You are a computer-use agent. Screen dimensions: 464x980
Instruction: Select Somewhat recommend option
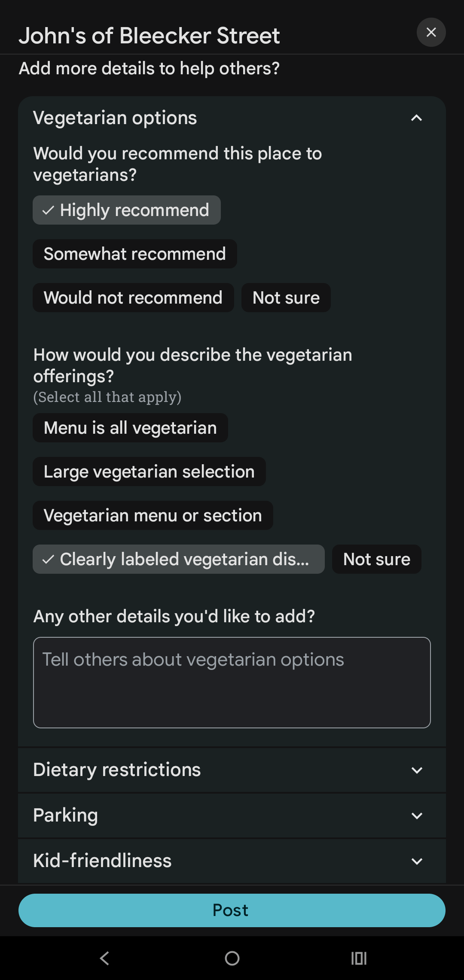tap(134, 254)
